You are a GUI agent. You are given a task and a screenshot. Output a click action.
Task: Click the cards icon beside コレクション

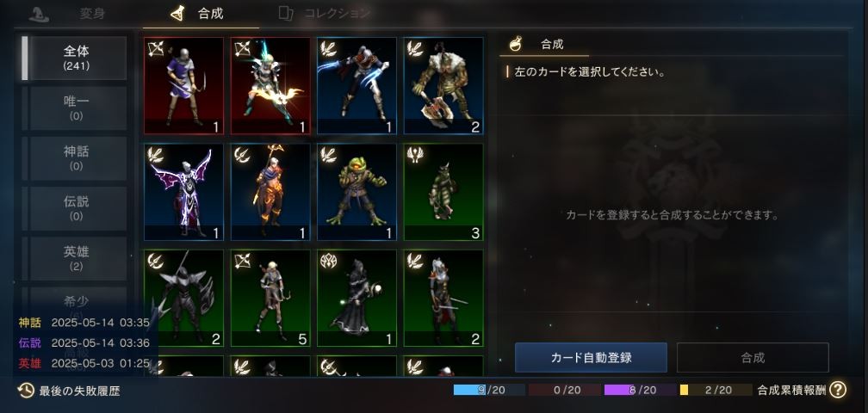coord(286,13)
